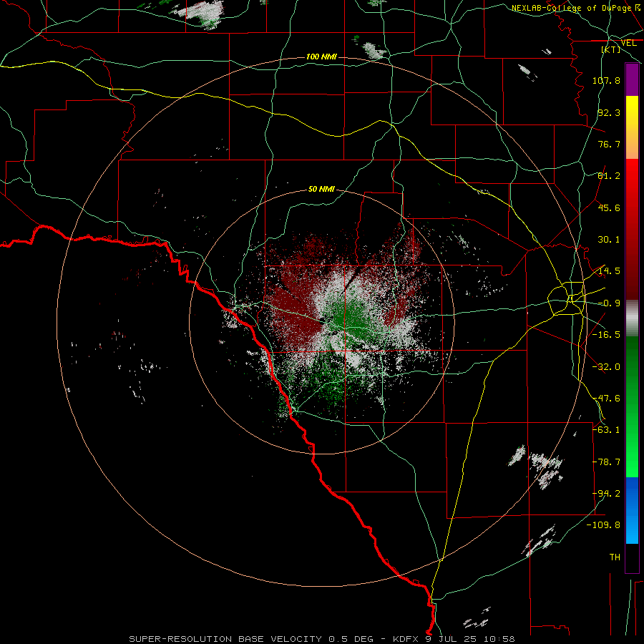Click the -109.8 velocity scale value
This screenshot has height=644, width=644.
pos(603,525)
